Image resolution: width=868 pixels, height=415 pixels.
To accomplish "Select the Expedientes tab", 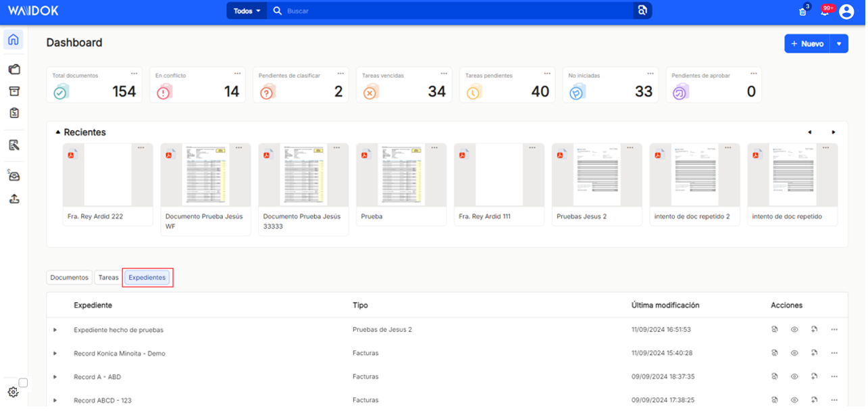I will pos(147,278).
